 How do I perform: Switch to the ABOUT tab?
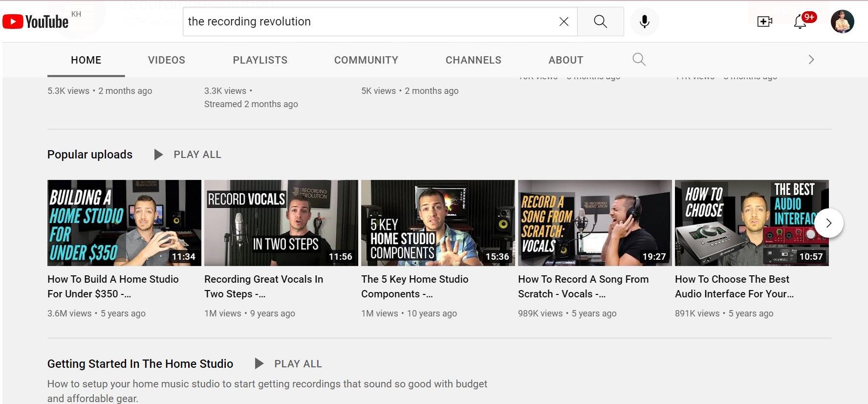566,60
